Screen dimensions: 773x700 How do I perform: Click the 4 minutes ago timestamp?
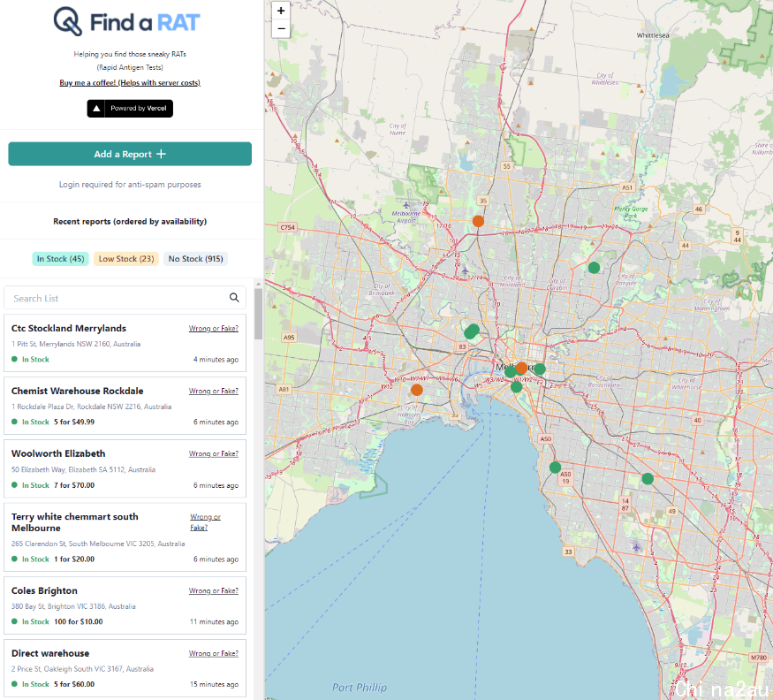point(216,359)
